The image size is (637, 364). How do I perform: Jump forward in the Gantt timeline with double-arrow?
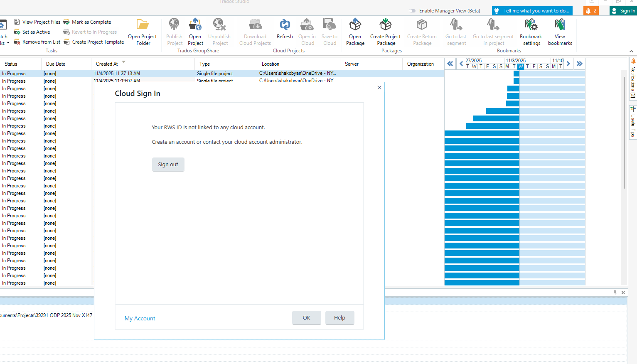pyautogui.click(x=580, y=64)
